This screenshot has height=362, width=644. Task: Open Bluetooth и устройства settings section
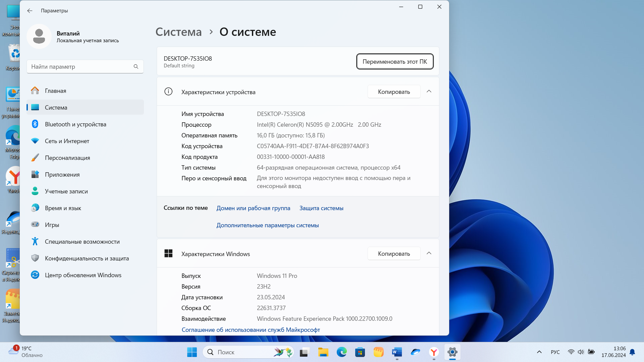[75, 124]
